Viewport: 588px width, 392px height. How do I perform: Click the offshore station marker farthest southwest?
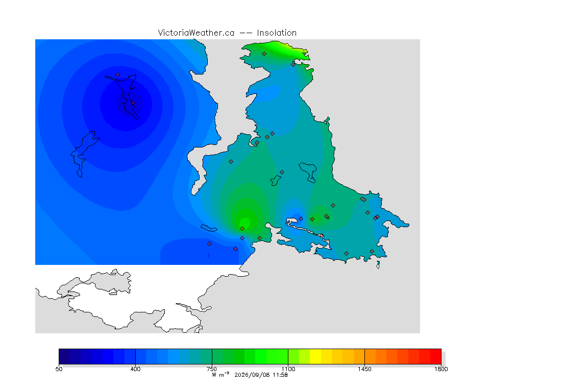pos(210,244)
